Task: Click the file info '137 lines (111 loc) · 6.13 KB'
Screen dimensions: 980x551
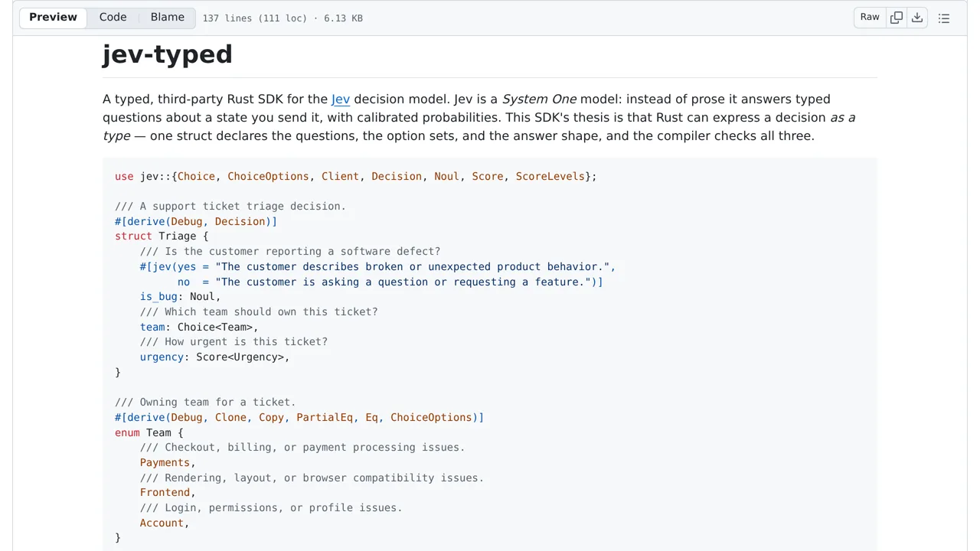Action: (283, 18)
